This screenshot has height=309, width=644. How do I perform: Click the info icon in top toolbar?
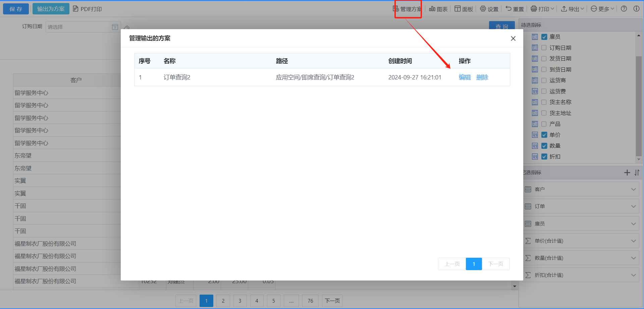coord(636,9)
